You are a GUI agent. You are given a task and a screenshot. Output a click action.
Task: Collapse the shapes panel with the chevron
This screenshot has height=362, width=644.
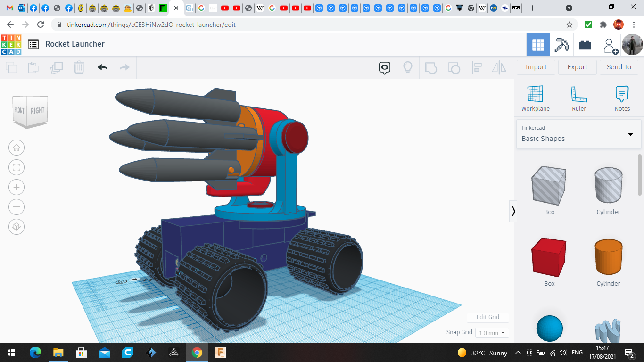click(x=513, y=212)
